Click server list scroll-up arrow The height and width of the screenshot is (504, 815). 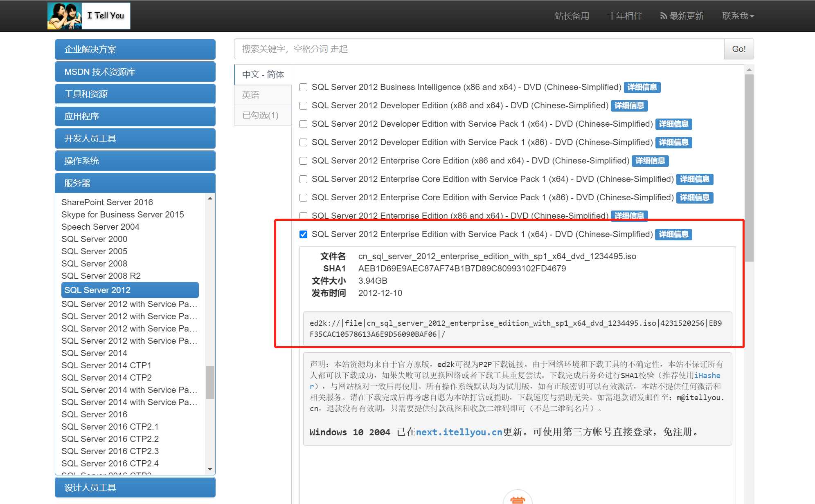210,198
